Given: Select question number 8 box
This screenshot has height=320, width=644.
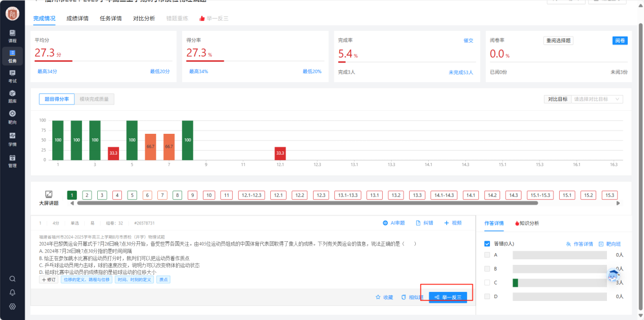Looking at the screenshot, I should [178, 195].
